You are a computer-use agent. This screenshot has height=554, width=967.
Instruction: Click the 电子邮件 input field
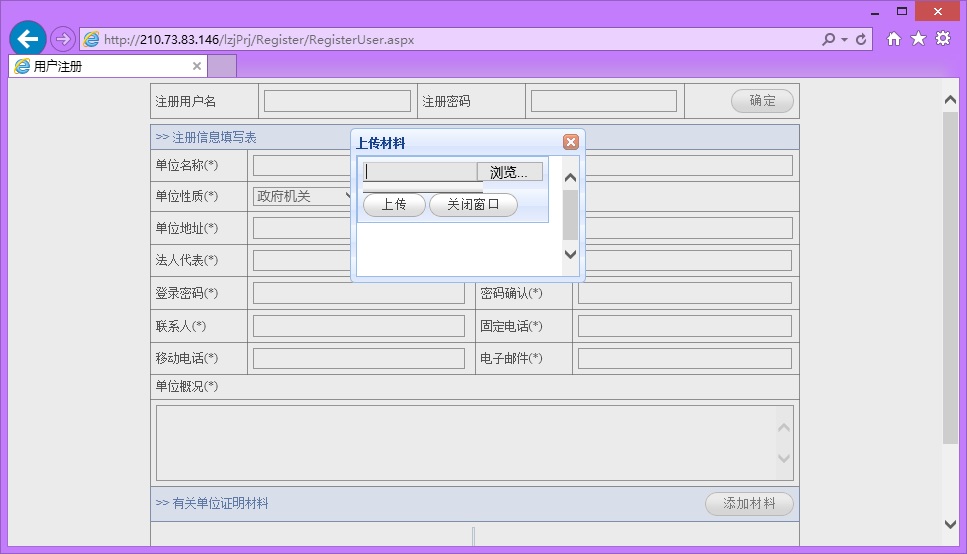coord(685,358)
